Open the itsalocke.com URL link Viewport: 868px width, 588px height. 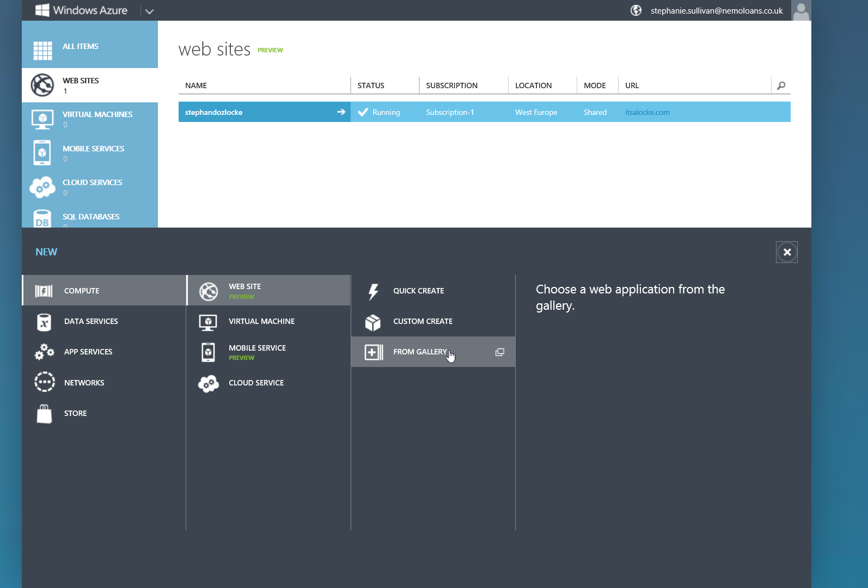(647, 112)
